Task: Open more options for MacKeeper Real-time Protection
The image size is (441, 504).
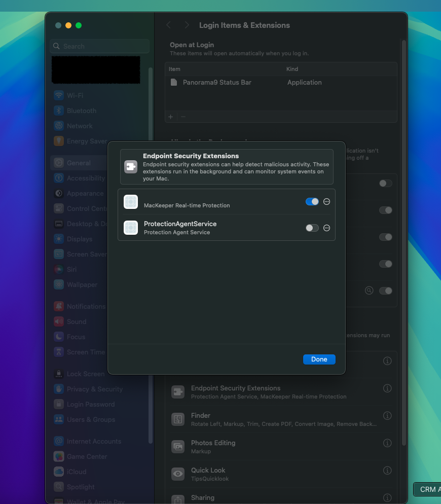Action: [x=326, y=201]
